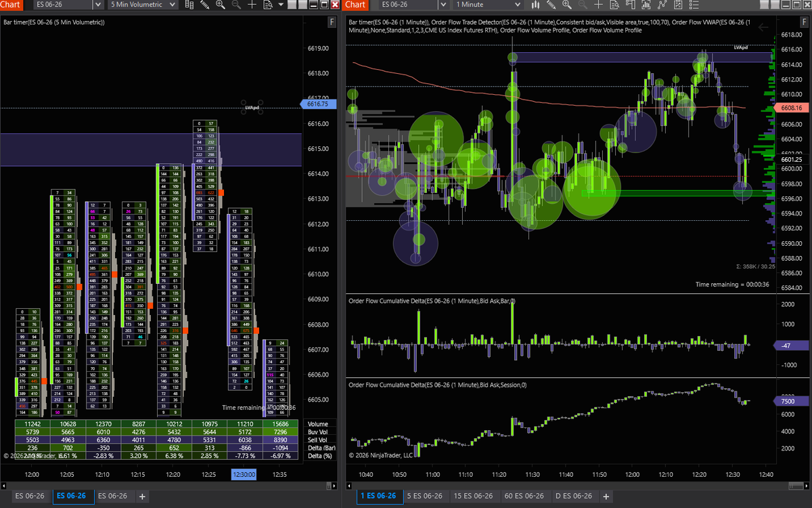Set second link color square on right chart
This screenshot has height=508, width=812.
(x=775, y=4)
